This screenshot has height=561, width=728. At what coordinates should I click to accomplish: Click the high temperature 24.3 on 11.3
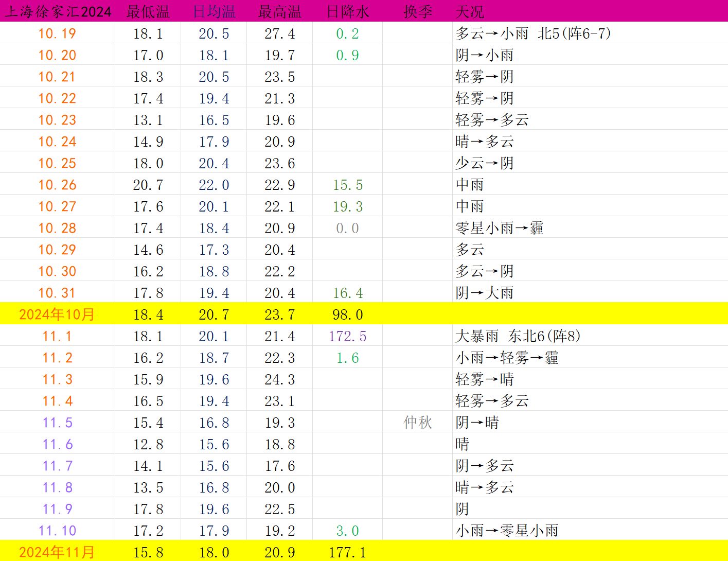point(280,379)
